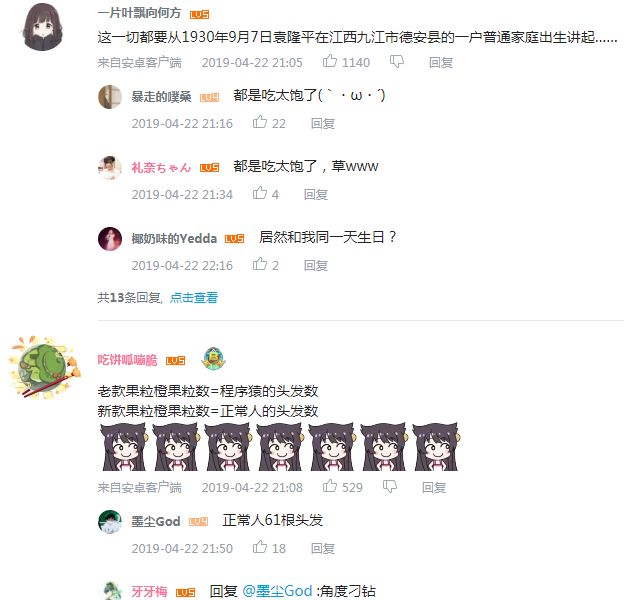Click the medal badge beside 吃饼呱嘣脆
Image resolution: width=624 pixels, height=600 pixels.
(213, 358)
